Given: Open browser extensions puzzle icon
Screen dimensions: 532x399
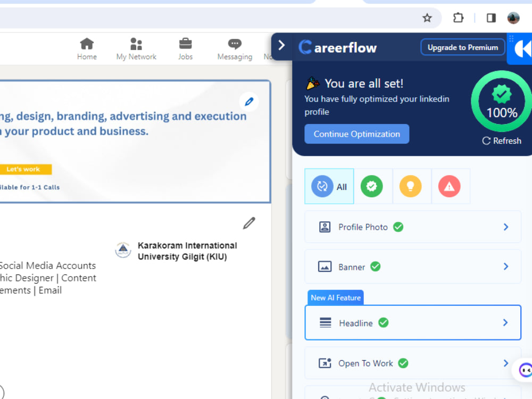Looking at the screenshot, I should [458, 18].
